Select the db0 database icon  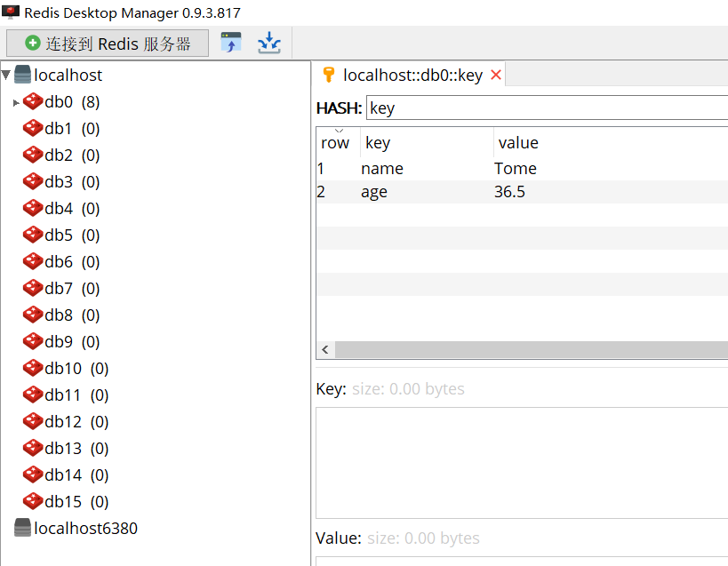pos(33,101)
